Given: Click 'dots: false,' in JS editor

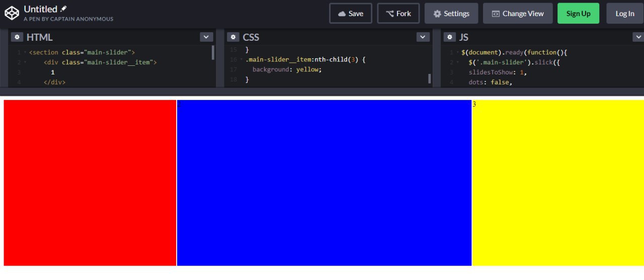Looking at the screenshot, I should point(491,82).
